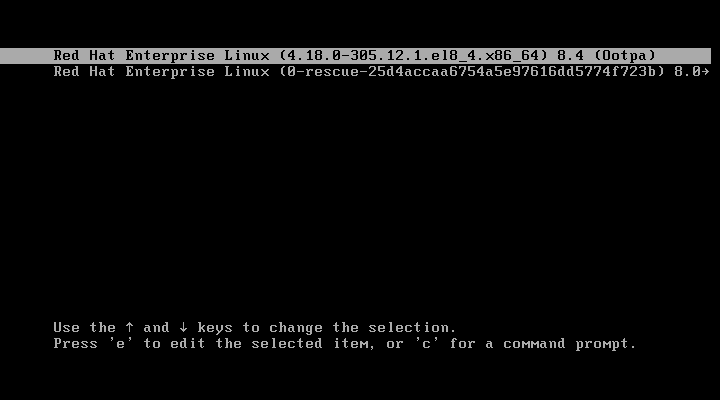Click "8.4 (Ootpa)" in the highlighted entry
Image resolution: width=720 pixels, height=400 pixels.
click(x=606, y=56)
